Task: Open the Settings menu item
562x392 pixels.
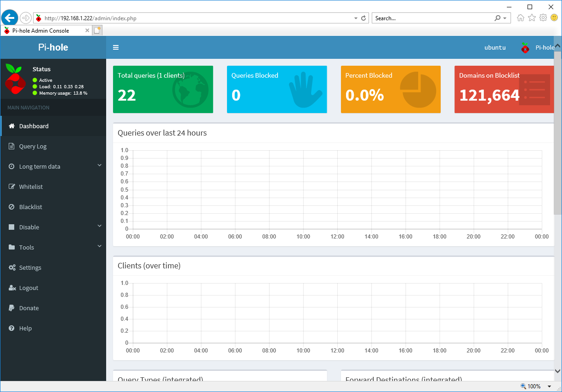Action: [53, 267]
